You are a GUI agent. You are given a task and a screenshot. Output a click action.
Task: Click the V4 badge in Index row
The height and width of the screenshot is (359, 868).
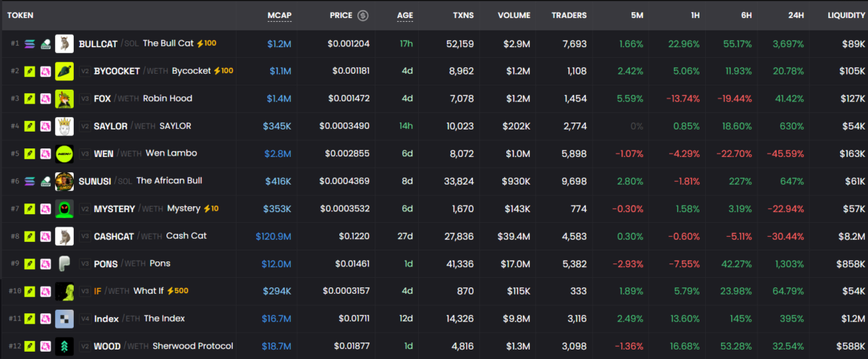pyautogui.click(x=85, y=318)
